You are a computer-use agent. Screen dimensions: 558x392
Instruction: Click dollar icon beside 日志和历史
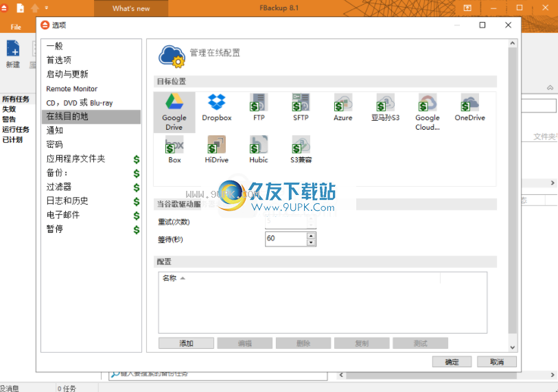[137, 202]
